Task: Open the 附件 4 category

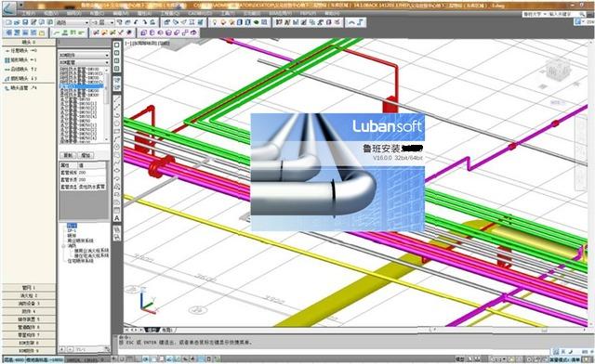Action: tap(29, 312)
